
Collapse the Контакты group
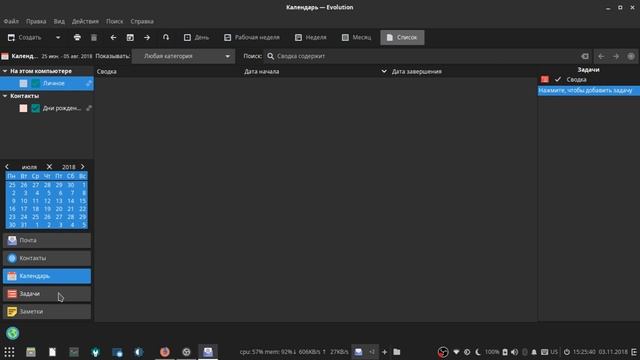click(x=5, y=96)
